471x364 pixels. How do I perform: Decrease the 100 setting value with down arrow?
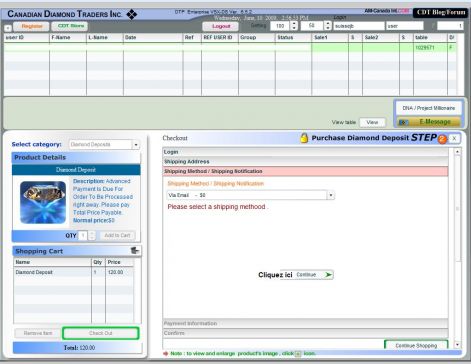(x=294, y=28)
